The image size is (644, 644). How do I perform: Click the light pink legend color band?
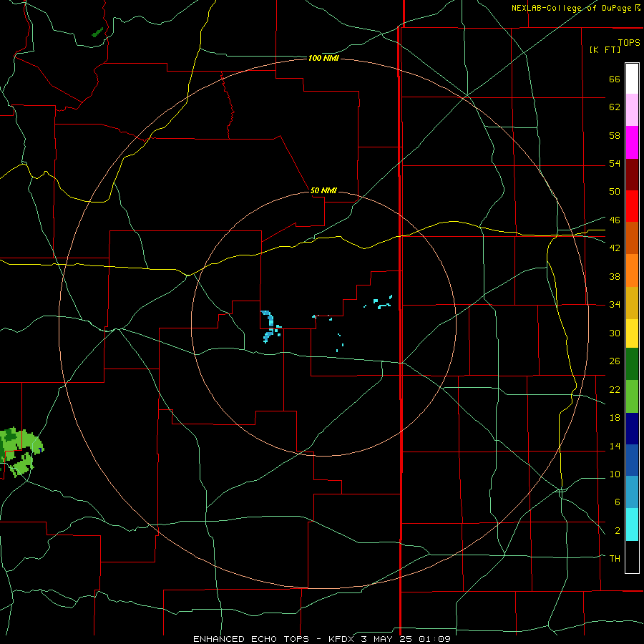coord(632,109)
